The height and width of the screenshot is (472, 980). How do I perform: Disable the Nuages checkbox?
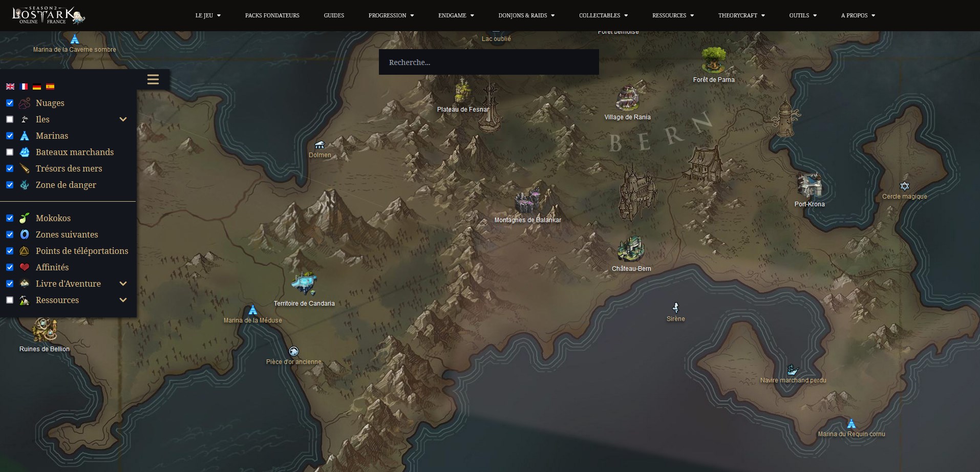[x=9, y=103]
